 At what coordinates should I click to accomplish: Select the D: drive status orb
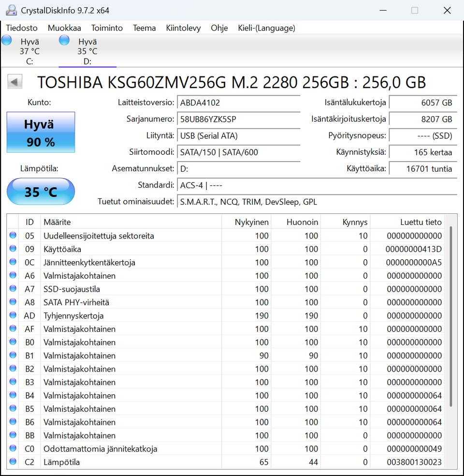click(x=64, y=41)
